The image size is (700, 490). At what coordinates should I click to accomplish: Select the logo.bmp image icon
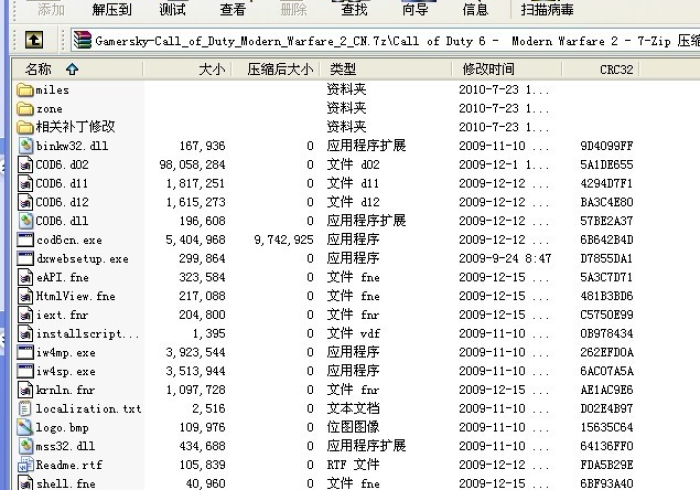click(25, 427)
